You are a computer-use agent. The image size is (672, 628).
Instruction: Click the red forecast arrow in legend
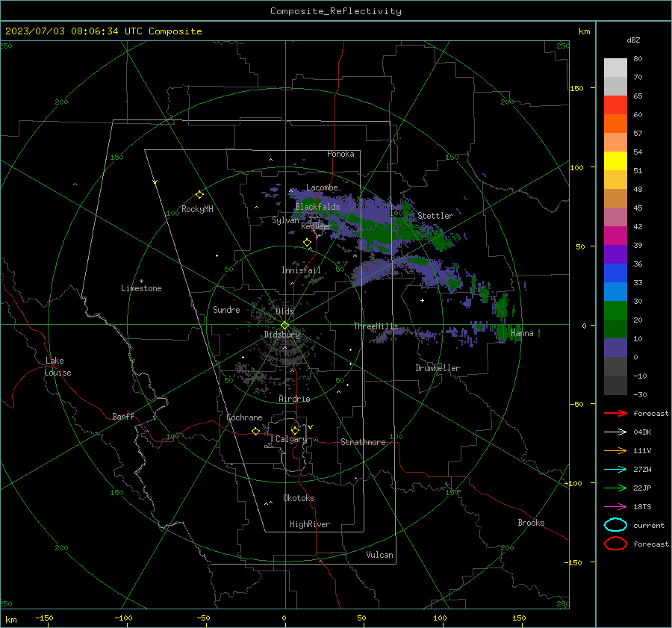click(615, 413)
